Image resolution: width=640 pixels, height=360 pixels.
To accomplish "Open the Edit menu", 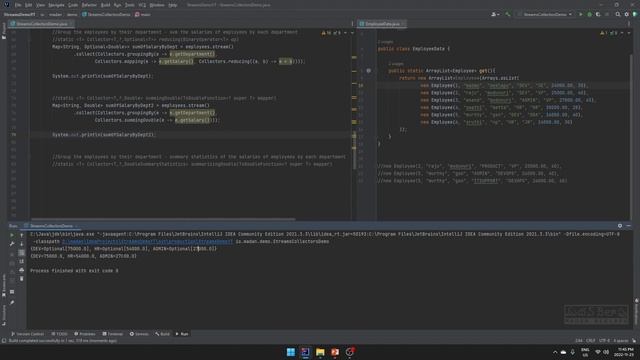I will [29, 5].
